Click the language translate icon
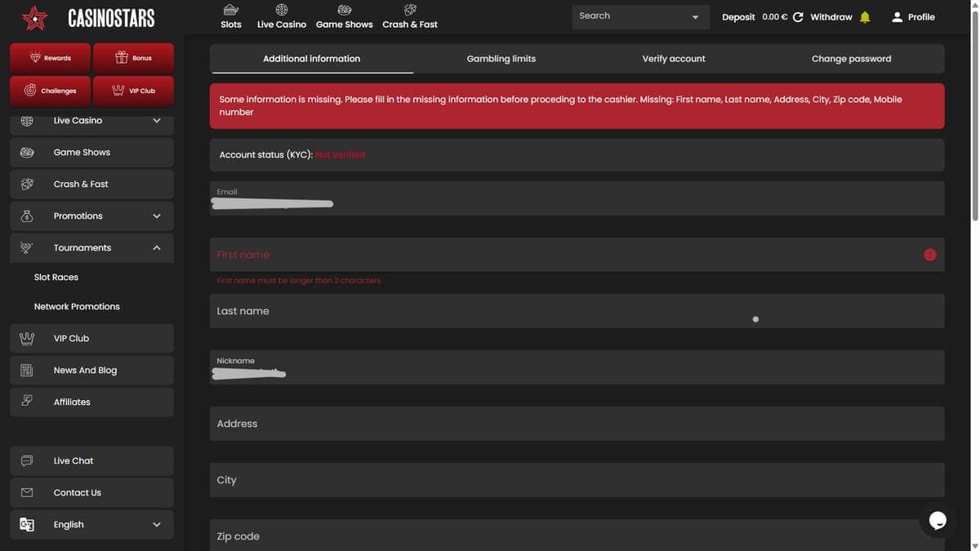This screenshot has width=980, height=551. point(27,525)
